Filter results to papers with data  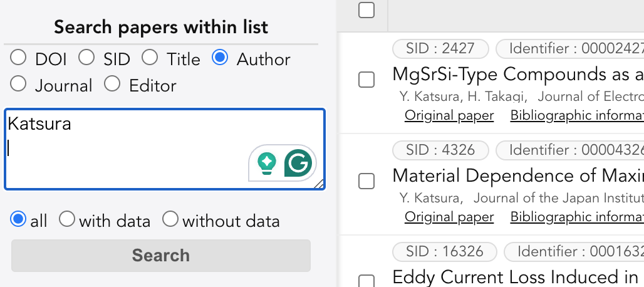(67, 219)
